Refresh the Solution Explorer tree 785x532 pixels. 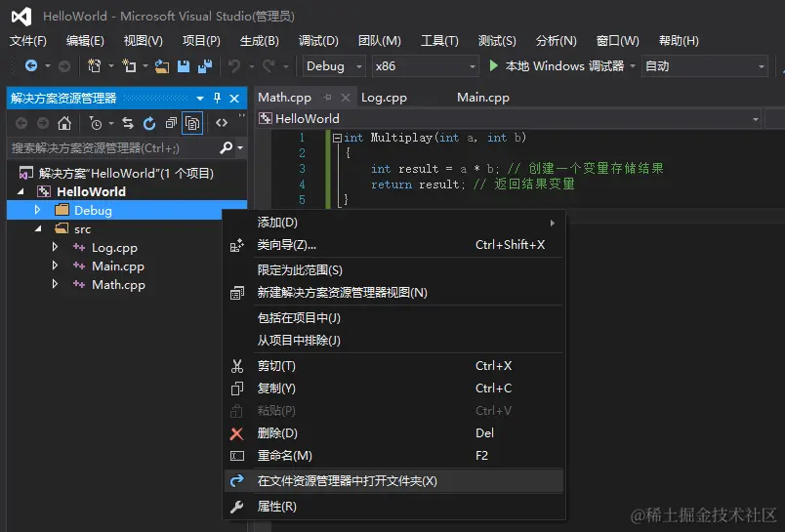tap(149, 123)
